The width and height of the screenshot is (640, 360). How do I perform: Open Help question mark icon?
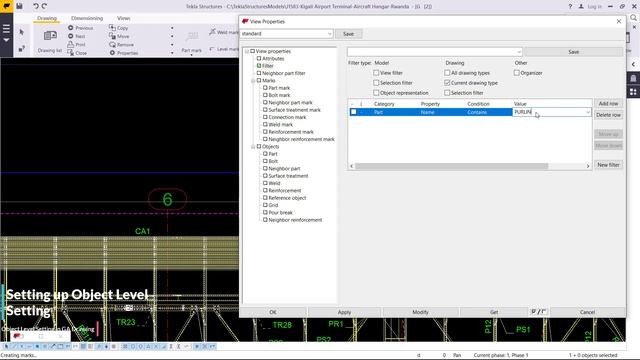tap(570, 7)
